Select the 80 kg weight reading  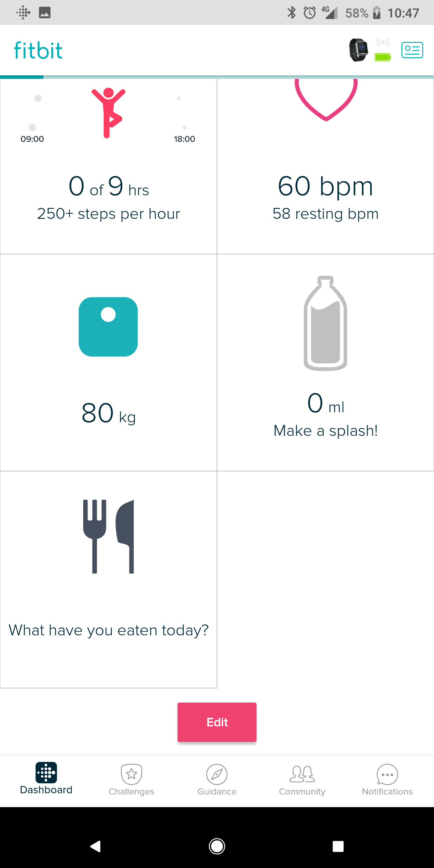point(108,413)
